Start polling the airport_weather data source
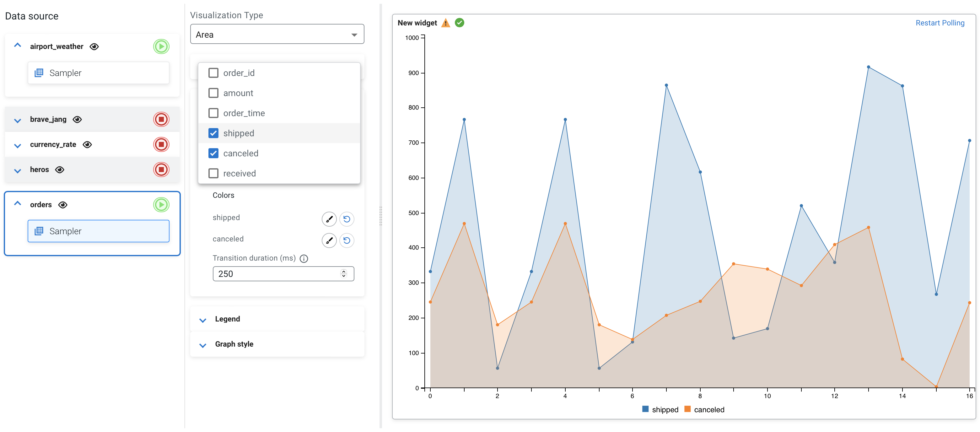This screenshot has width=980, height=432. coord(161,46)
